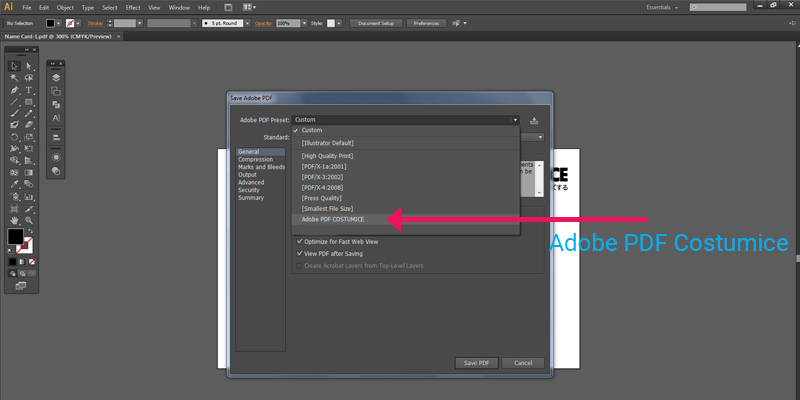Select the Direct Selection tool

tap(29, 66)
